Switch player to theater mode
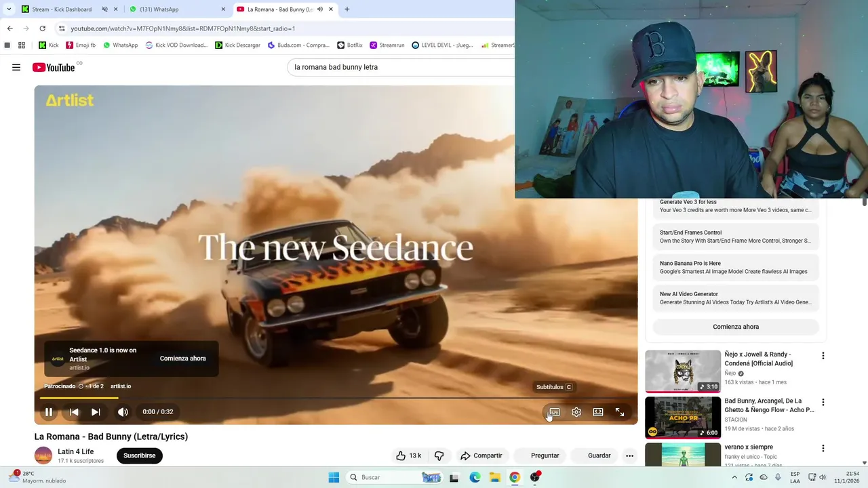The image size is (868, 488). [598, 411]
